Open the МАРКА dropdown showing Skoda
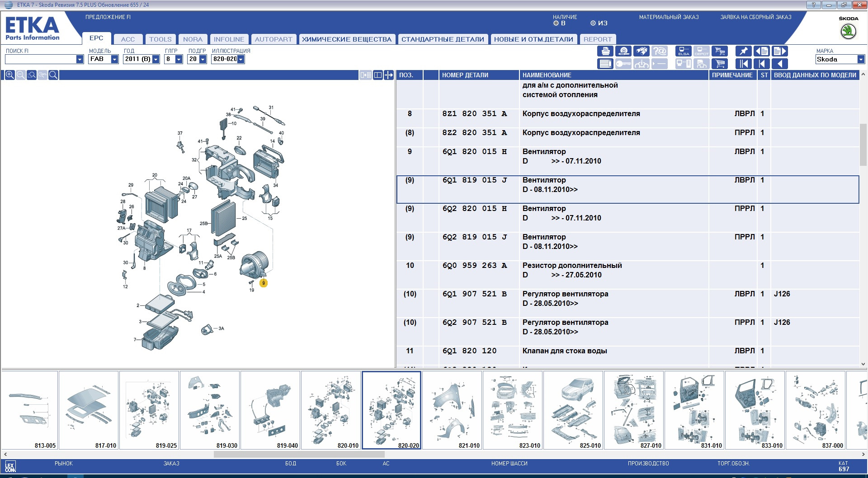The width and height of the screenshot is (868, 478). (x=861, y=59)
